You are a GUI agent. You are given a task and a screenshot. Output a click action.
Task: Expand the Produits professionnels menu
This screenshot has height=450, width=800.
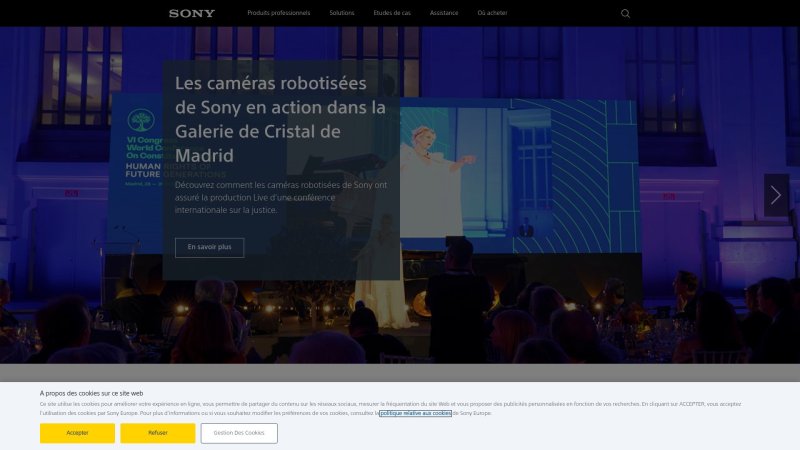point(279,13)
